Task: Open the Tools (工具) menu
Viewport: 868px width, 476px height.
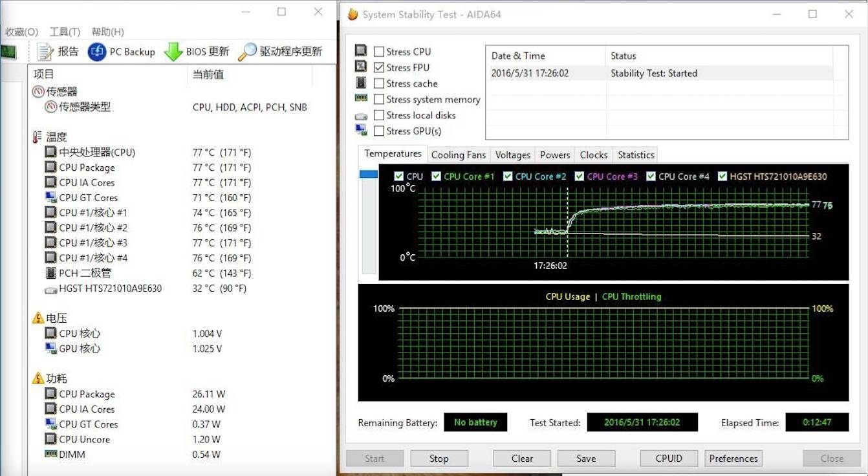Action: (x=65, y=32)
